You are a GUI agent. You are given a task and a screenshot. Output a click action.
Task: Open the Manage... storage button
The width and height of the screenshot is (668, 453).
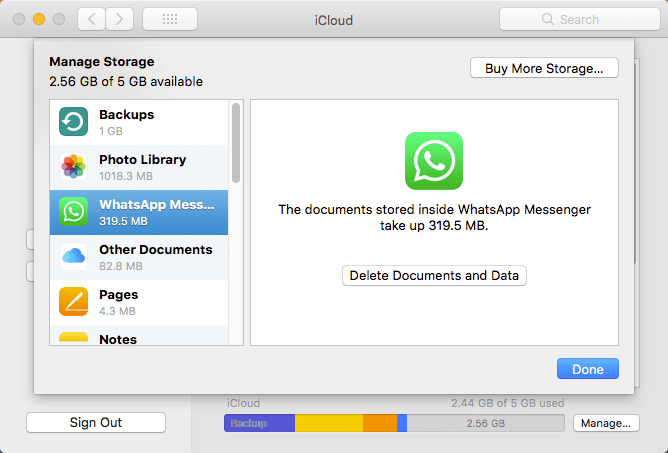pos(606,423)
